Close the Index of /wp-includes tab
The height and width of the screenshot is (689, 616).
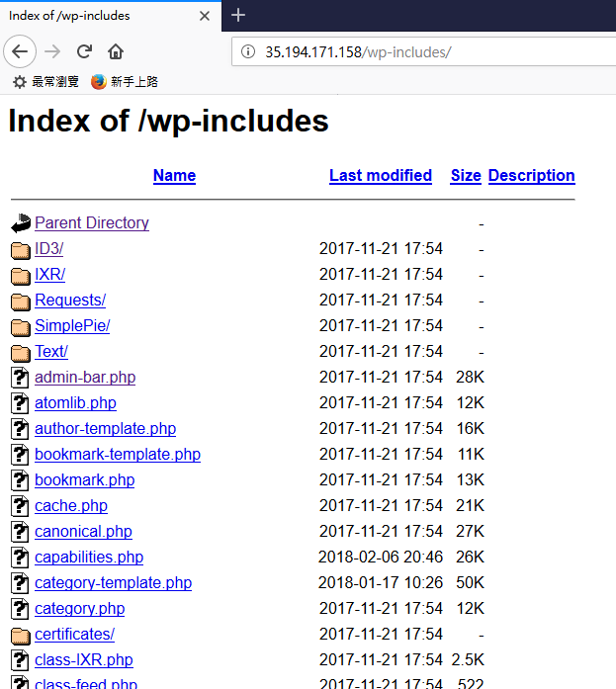click(x=205, y=16)
